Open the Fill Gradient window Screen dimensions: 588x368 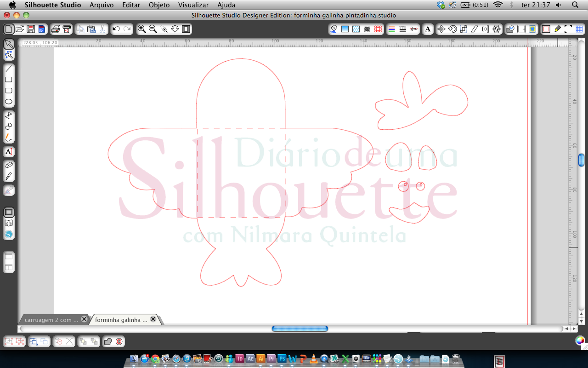[345, 29]
